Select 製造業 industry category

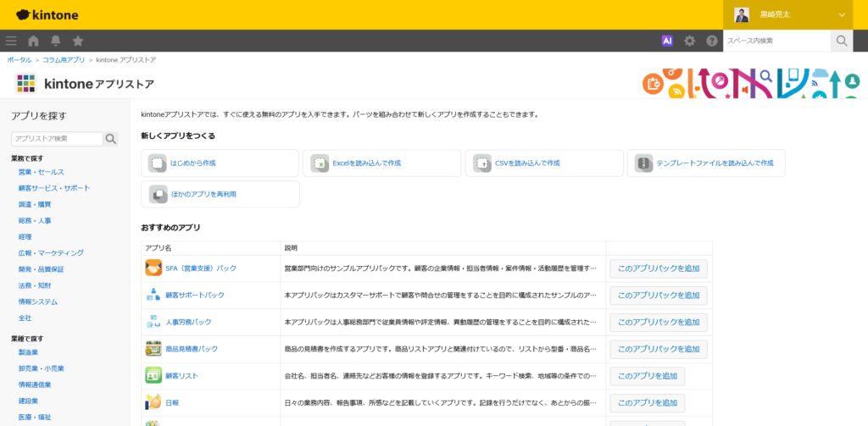pos(28,351)
